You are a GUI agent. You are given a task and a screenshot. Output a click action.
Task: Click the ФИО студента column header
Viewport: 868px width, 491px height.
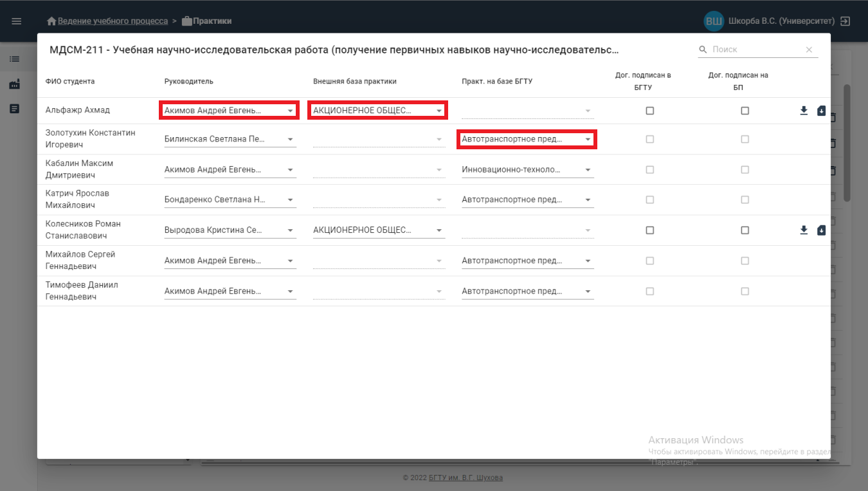tap(70, 82)
